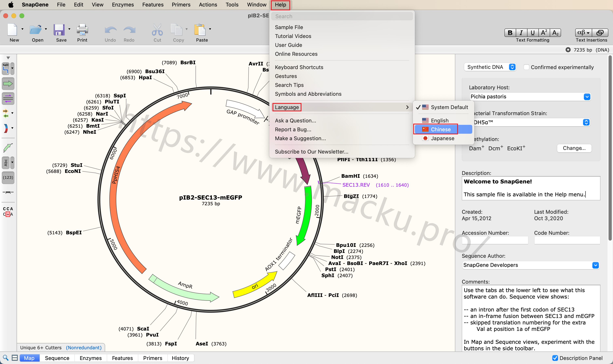Click the (Nonredundant) link
This screenshot has height=364, width=613.
pos(84,348)
